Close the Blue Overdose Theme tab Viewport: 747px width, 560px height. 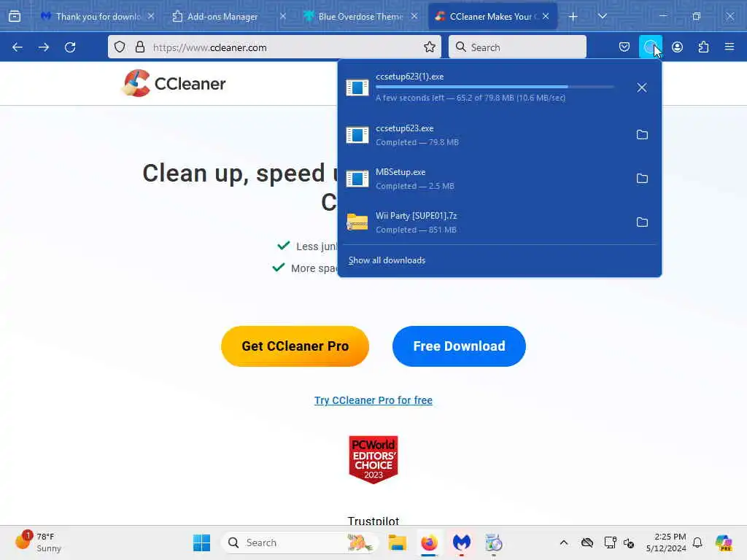pos(414,16)
